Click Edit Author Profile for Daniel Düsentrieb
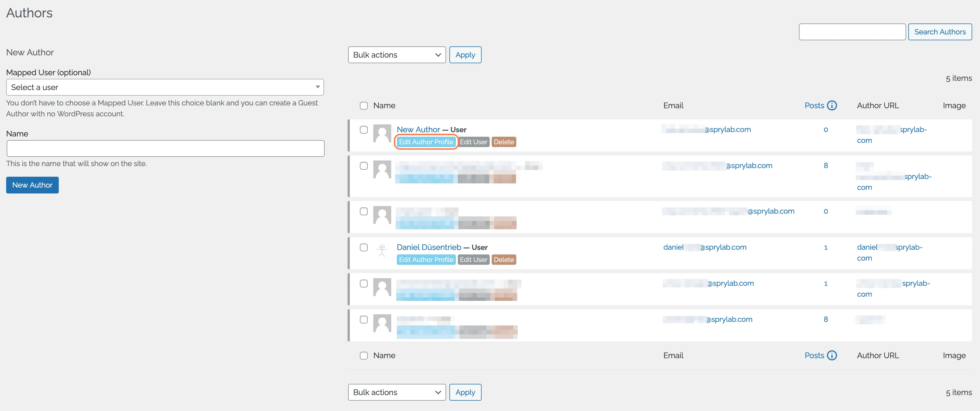This screenshot has height=411, width=980. click(426, 260)
